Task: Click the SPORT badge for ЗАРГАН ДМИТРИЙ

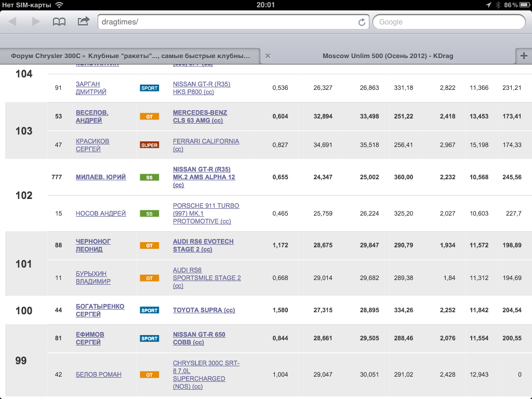Action: click(149, 88)
